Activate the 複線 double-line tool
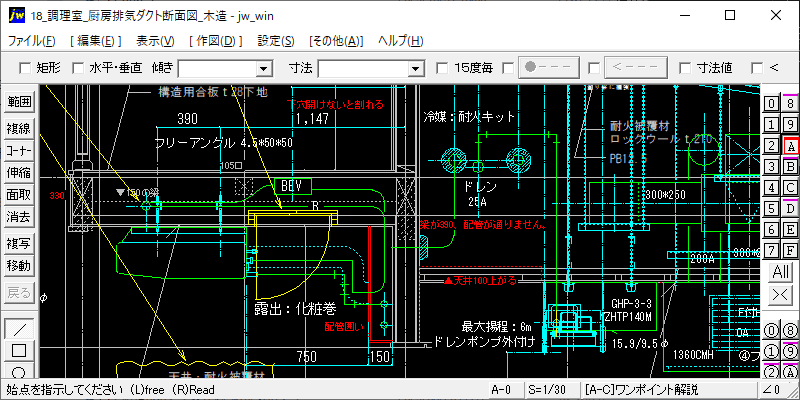This screenshot has height=400, width=800. (x=19, y=128)
